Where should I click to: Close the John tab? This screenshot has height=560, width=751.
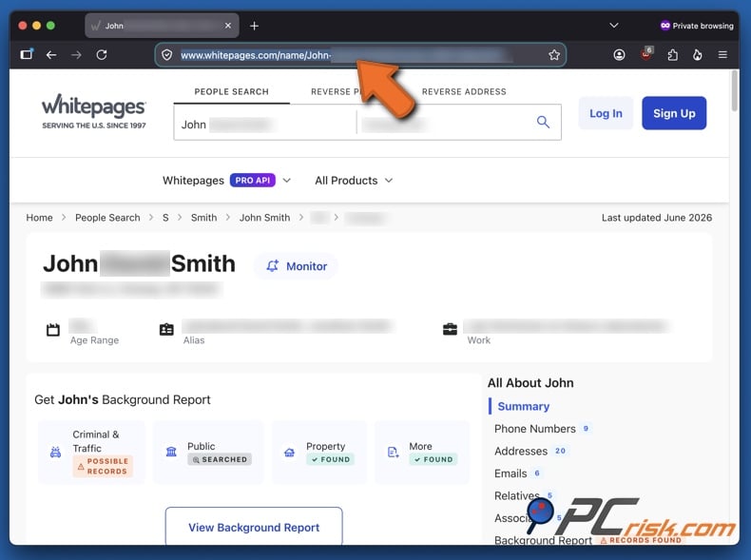point(228,26)
